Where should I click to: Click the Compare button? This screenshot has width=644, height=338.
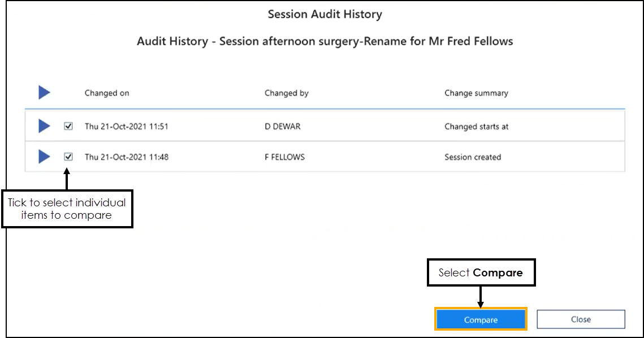pyautogui.click(x=481, y=319)
